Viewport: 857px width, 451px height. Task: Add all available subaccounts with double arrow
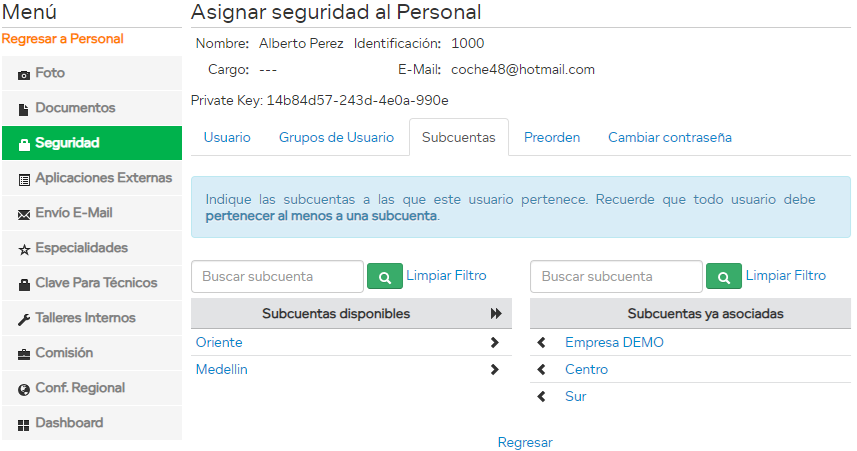pos(496,314)
